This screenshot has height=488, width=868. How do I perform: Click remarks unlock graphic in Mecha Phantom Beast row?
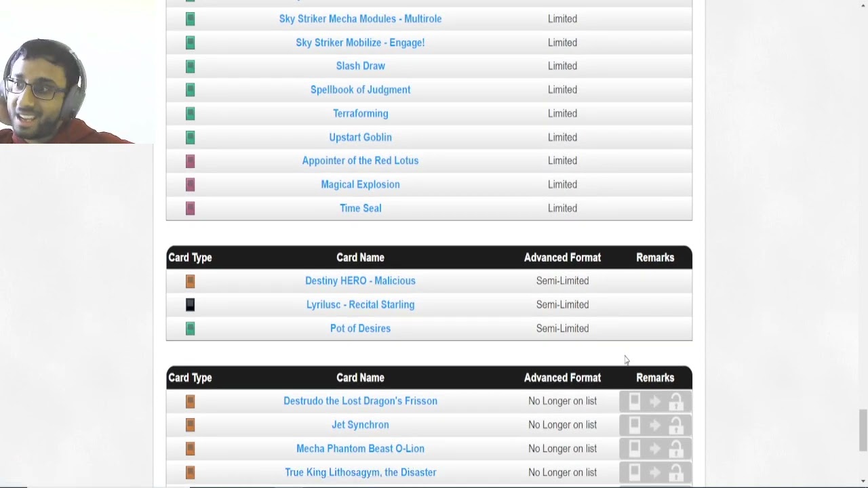tap(655, 449)
